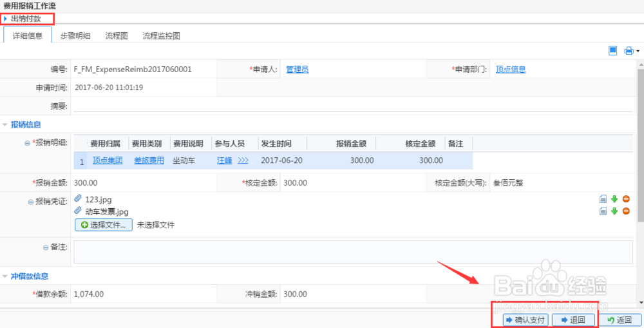Click into the 备注 text area
The image size is (644, 328).
tap(353, 252)
